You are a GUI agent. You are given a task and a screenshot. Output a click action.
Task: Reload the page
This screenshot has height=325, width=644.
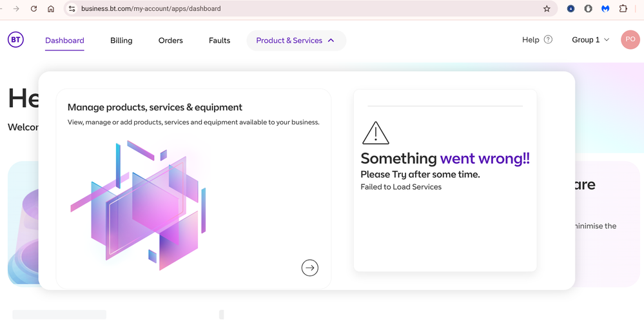[34, 9]
